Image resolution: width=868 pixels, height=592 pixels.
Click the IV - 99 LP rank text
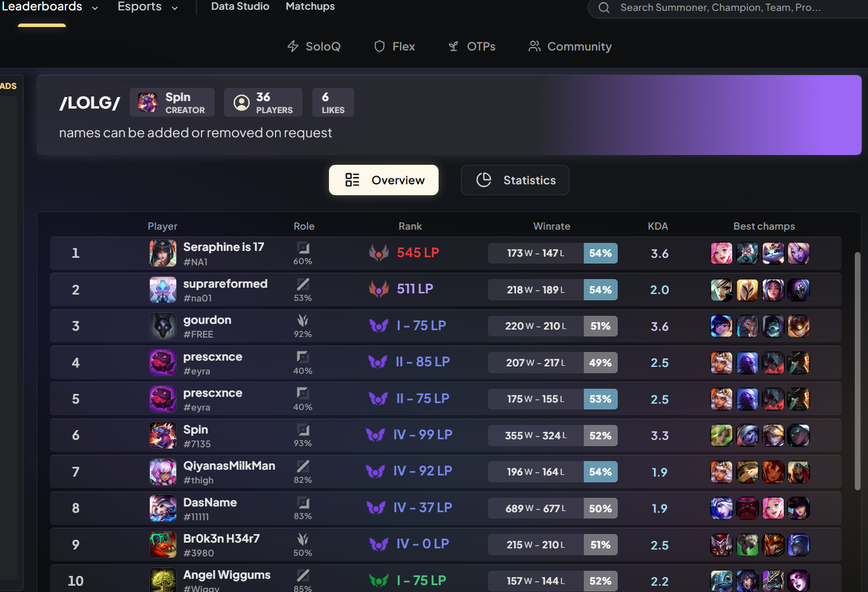(423, 435)
